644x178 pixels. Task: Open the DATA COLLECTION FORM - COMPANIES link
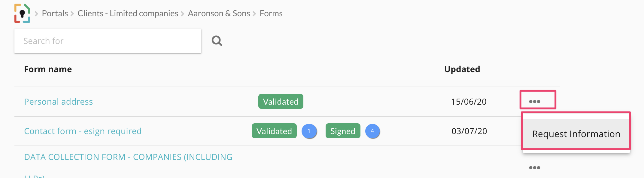(x=128, y=157)
